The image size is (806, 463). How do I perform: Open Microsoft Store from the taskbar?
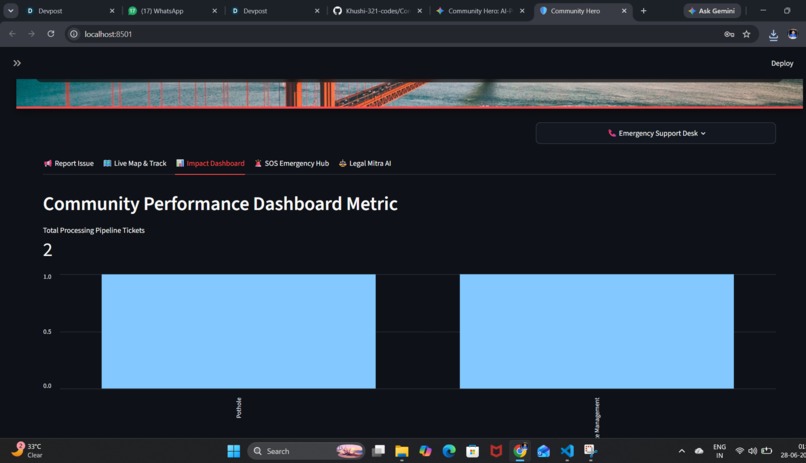pyautogui.click(x=472, y=451)
